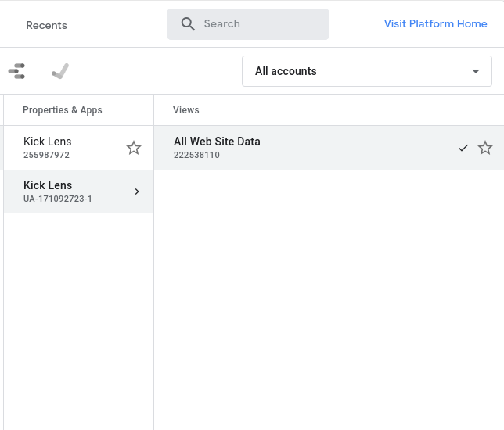504x430 pixels.
Task: Click the magnifying glass search icon
Action: (x=188, y=24)
